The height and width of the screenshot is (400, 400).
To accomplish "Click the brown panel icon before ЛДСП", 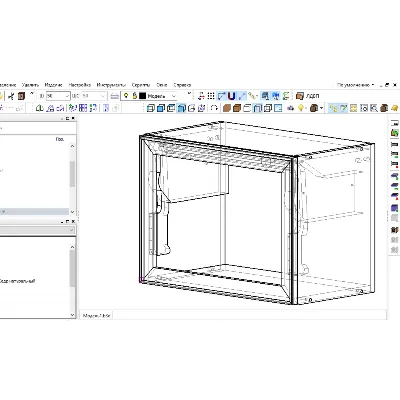I will (300, 96).
